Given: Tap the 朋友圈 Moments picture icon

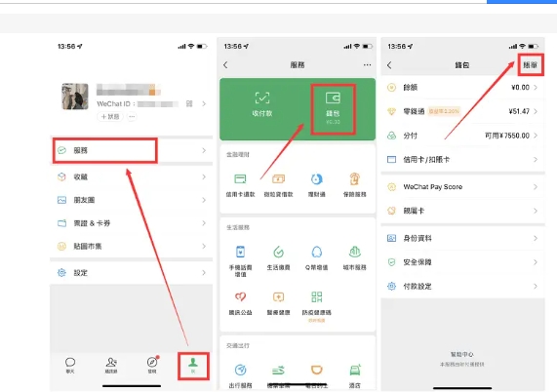Looking at the screenshot, I should pos(61,200).
